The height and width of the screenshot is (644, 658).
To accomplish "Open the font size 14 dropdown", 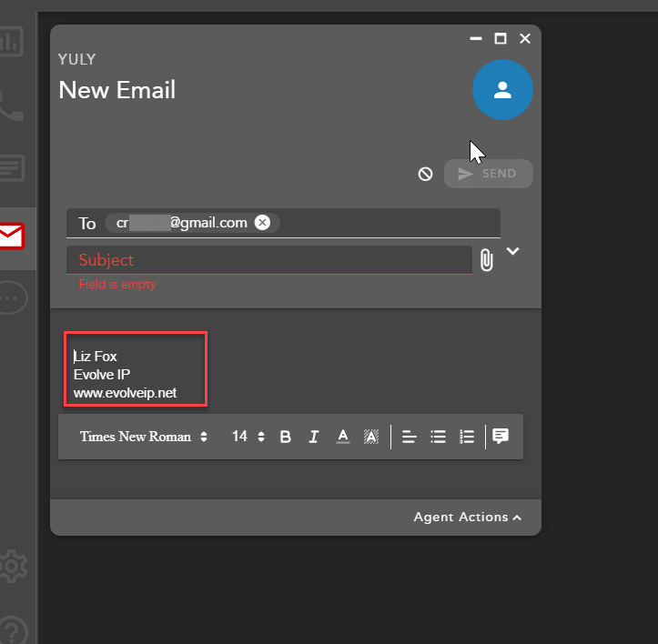I will pyautogui.click(x=248, y=437).
